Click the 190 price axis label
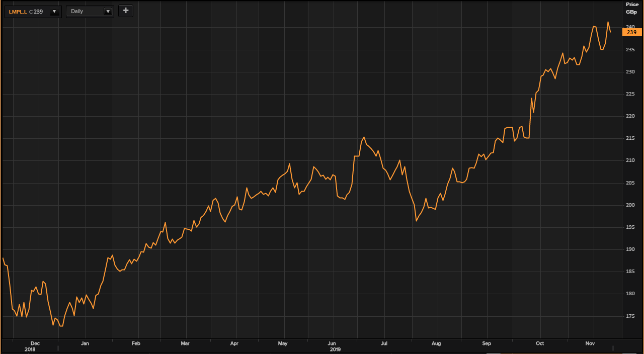 tap(630, 249)
